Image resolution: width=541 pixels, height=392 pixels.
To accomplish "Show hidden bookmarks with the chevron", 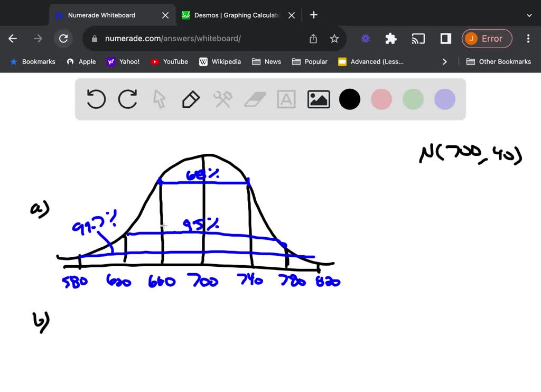I will [x=444, y=62].
